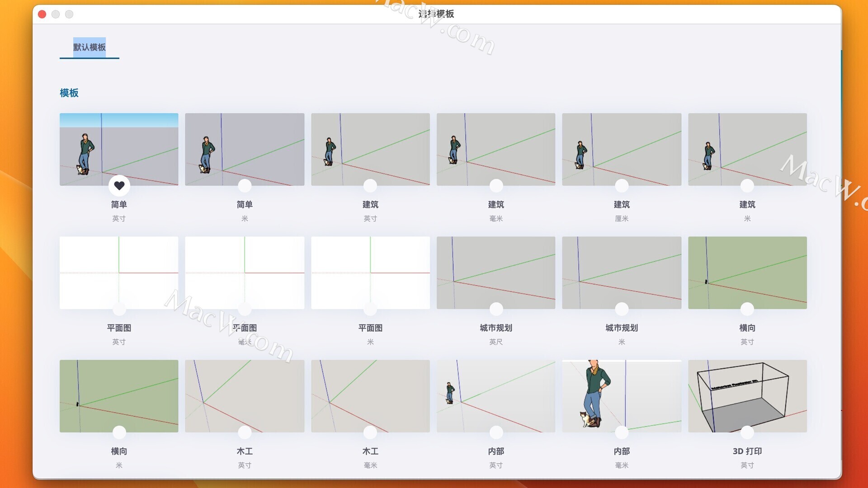Open 平面图 英寸 template thumbnail
This screenshot has height=488, width=868.
pyautogui.click(x=119, y=272)
